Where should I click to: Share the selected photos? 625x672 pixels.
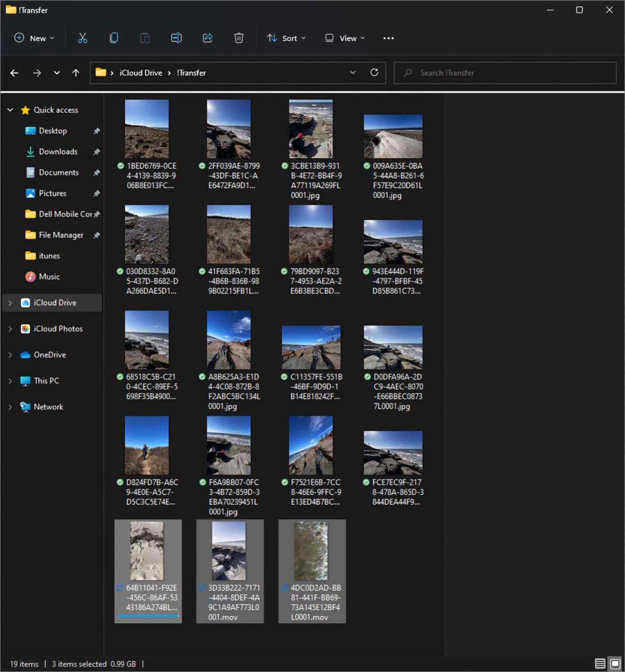tap(207, 38)
